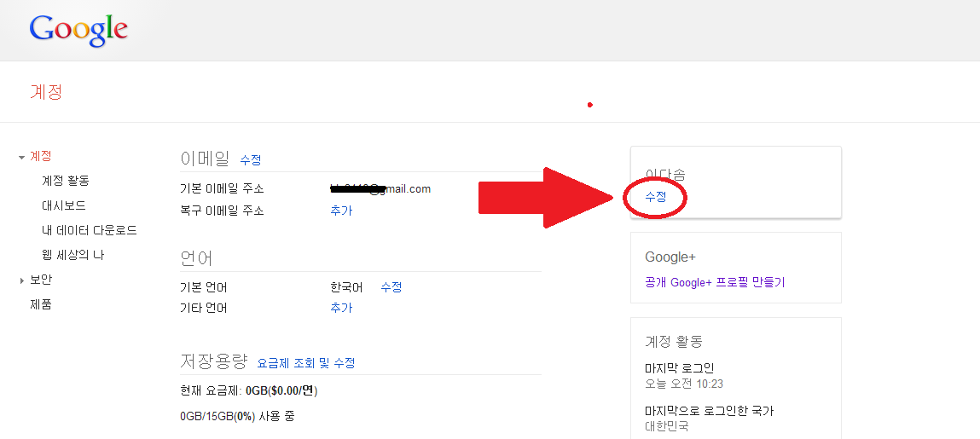Image resolution: width=980 pixels, height=439 pixels.
Task: Click 현재 요금제: 0GB($0.00/연) text
Action: 249,391
